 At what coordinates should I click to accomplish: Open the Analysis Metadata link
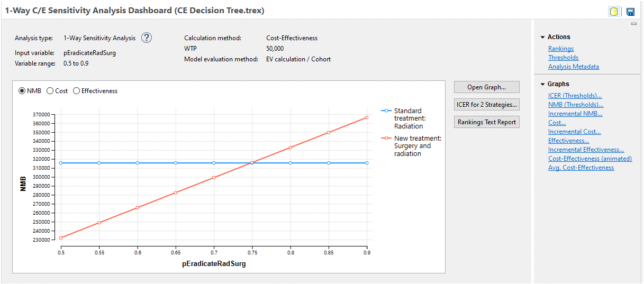coord(574,67)
